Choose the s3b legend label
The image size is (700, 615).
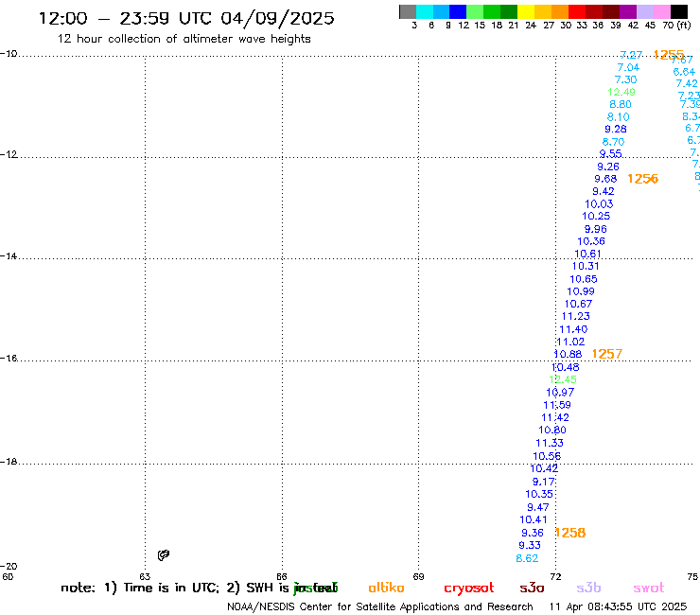pyautogui.click(x=588, y=588)
